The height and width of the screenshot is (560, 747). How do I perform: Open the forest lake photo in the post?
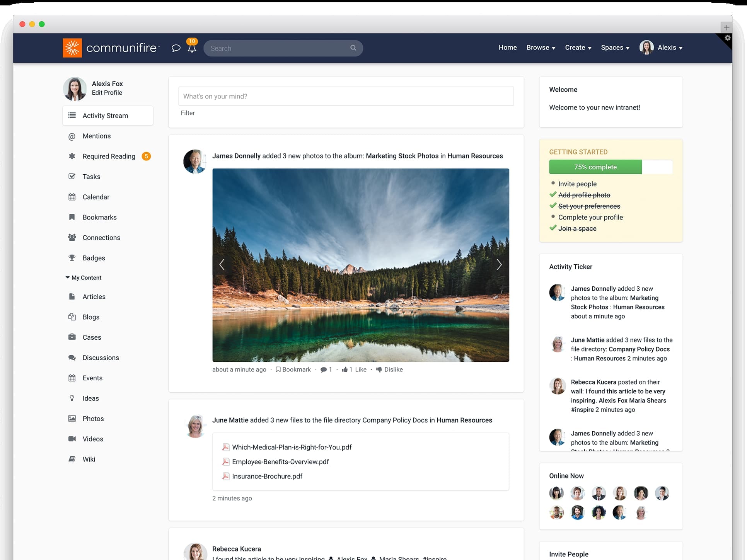(360, 265)
